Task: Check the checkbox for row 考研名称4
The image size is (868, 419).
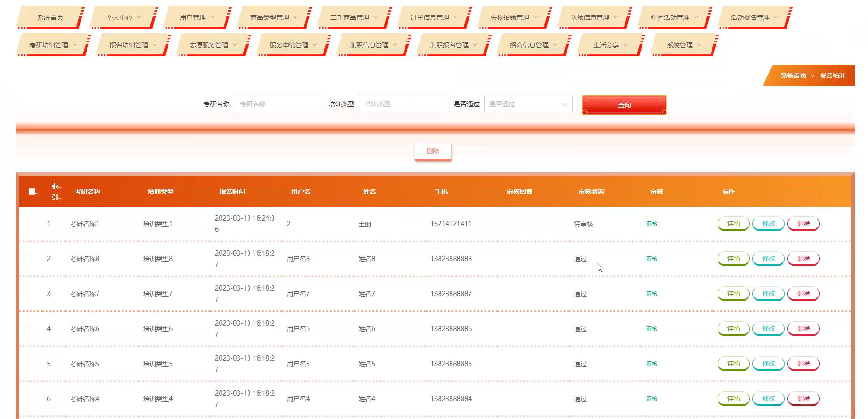Action: (27, 399)
